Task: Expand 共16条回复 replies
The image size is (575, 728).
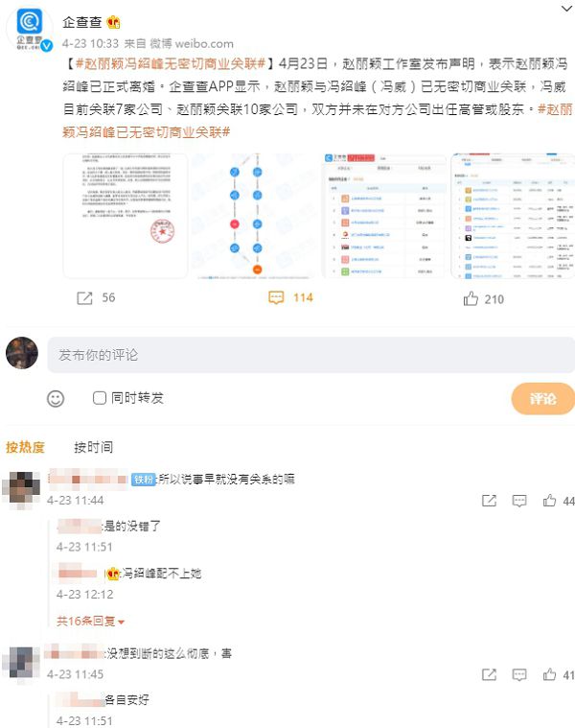Action: tap(90, 621)
